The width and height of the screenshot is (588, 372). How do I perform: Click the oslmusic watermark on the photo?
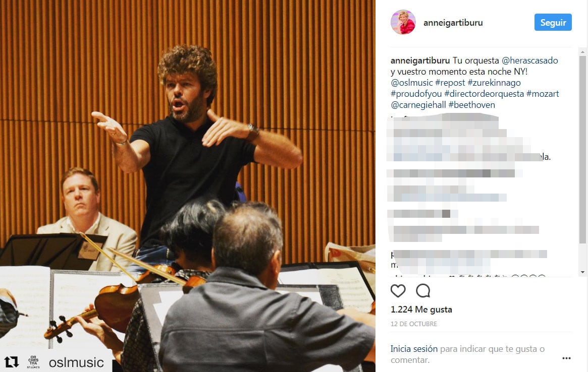[x=76, y=362]
